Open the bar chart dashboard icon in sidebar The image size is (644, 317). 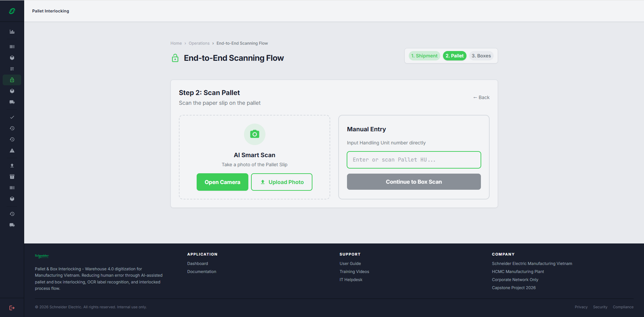(x=12, y=32)
